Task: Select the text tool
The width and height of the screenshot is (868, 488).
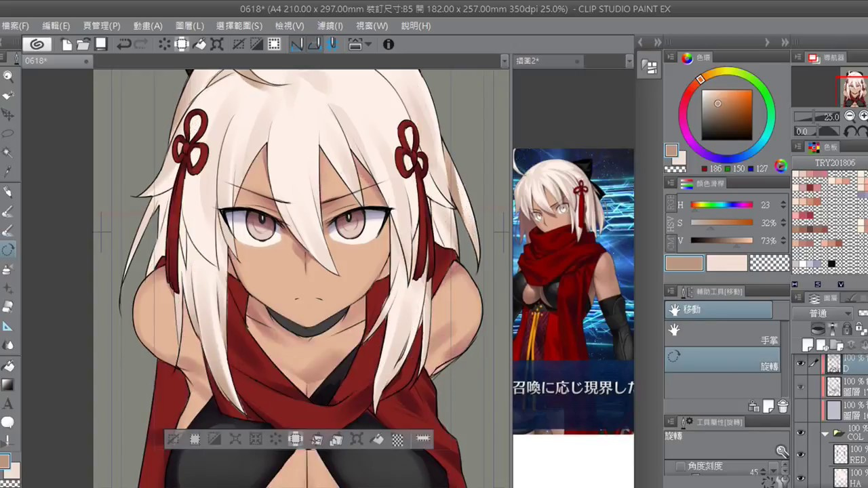Action: click(8, 404)
